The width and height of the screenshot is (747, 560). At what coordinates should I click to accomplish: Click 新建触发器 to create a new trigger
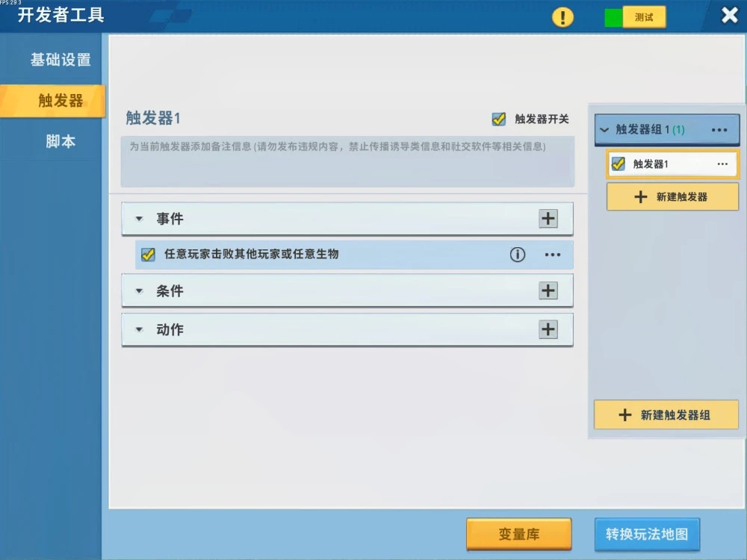pyautogui.click(x=672, y=196)
